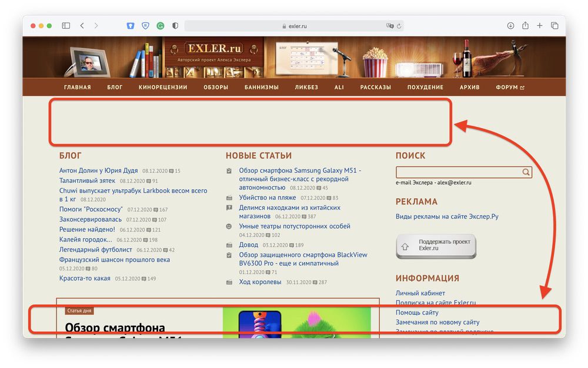The height and width of the screenshot is (368, 588).
Task: Open the КИНОРЕЦЕНЗИИ menu item
Action: 163,88
